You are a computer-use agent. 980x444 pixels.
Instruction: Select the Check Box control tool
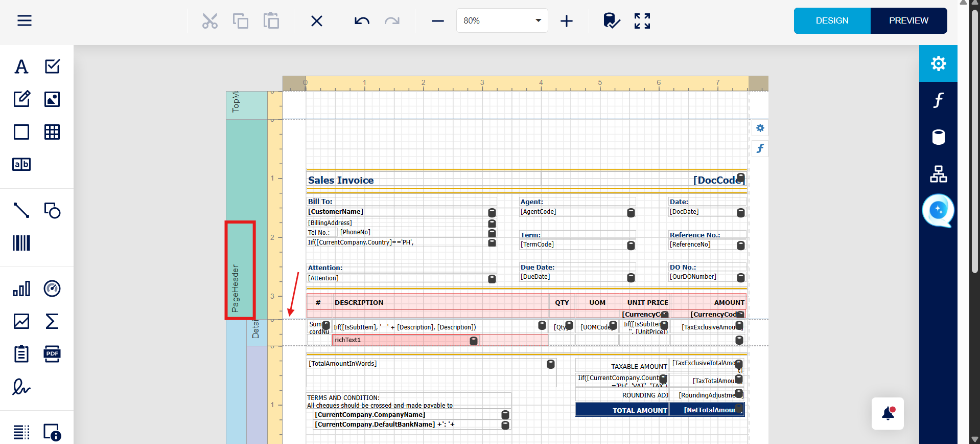coord(52,66)
